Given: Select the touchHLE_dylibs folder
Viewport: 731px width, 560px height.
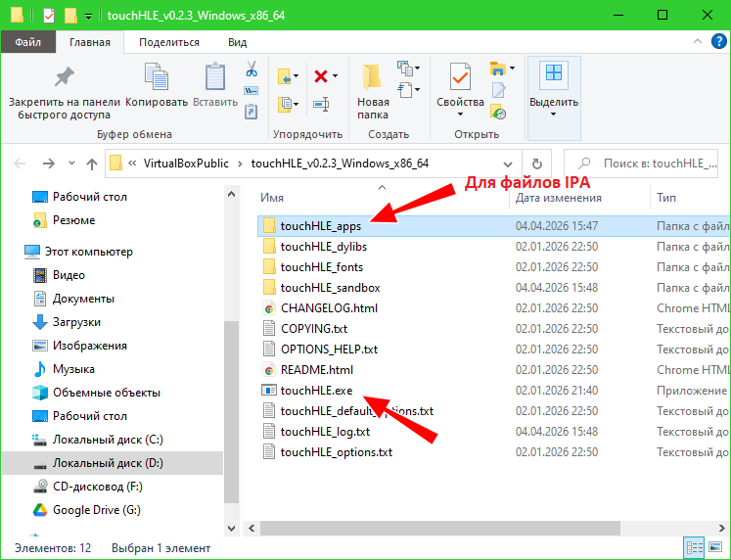Looking at the screenshot, I should pos(324,247).
